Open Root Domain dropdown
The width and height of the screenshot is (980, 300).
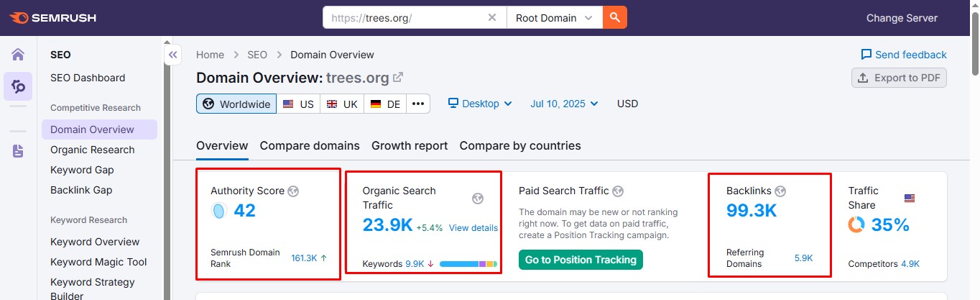pyautogui.click(x=555, y=18)
